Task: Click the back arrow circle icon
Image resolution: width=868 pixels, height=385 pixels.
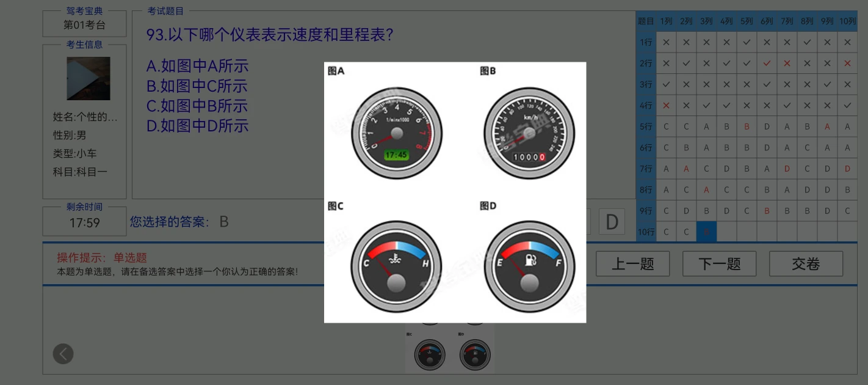Action: coord(63,354)
